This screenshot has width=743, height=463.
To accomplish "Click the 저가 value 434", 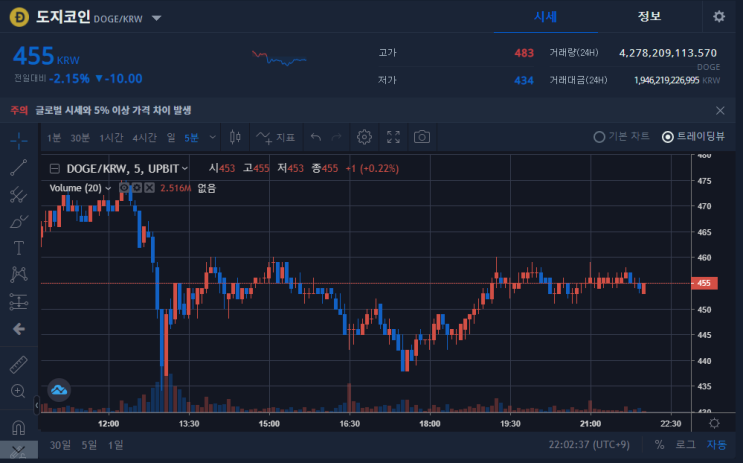I will coord(524,81).
